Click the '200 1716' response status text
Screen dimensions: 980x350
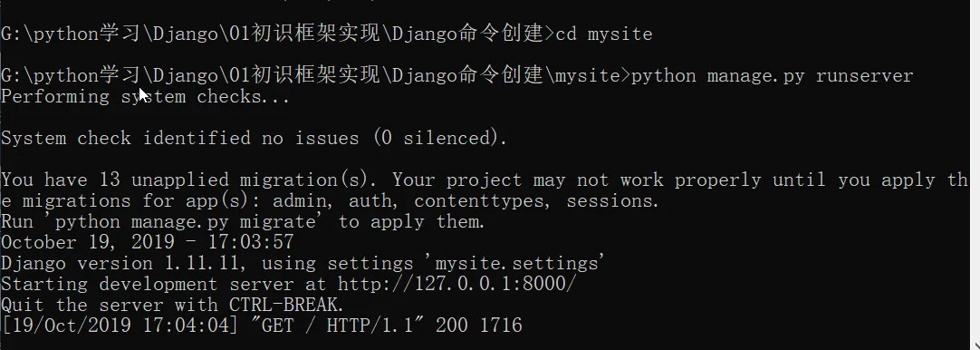479,326
